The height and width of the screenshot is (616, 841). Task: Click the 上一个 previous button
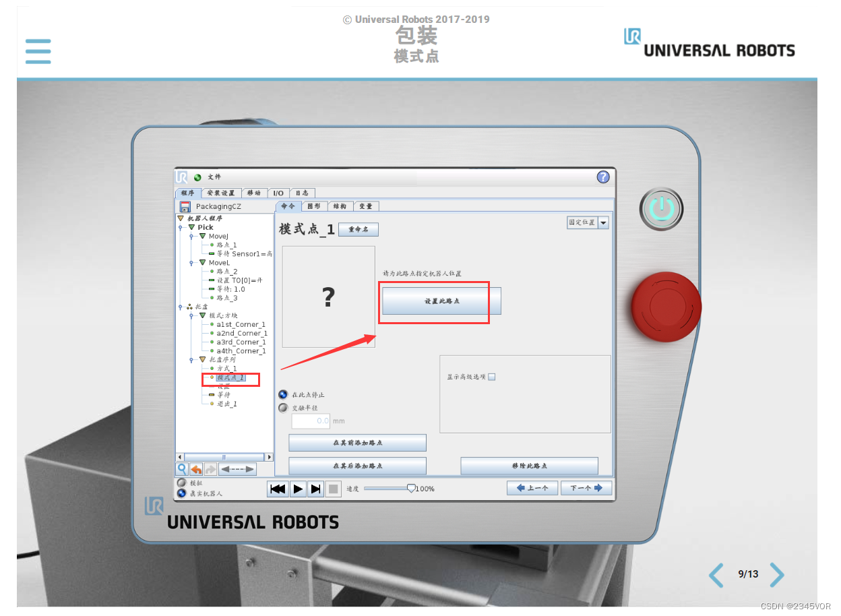[x=532, y=488]
